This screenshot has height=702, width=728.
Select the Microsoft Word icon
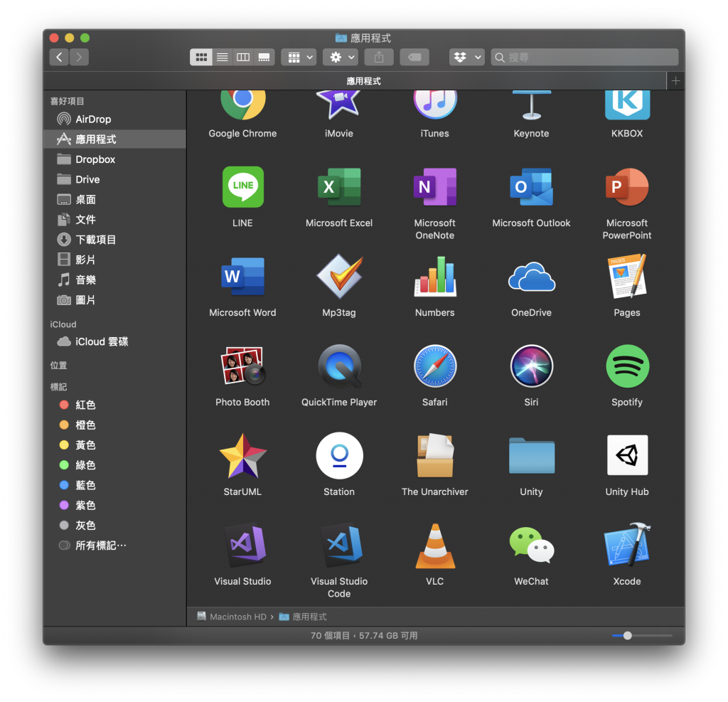(243, 277)
